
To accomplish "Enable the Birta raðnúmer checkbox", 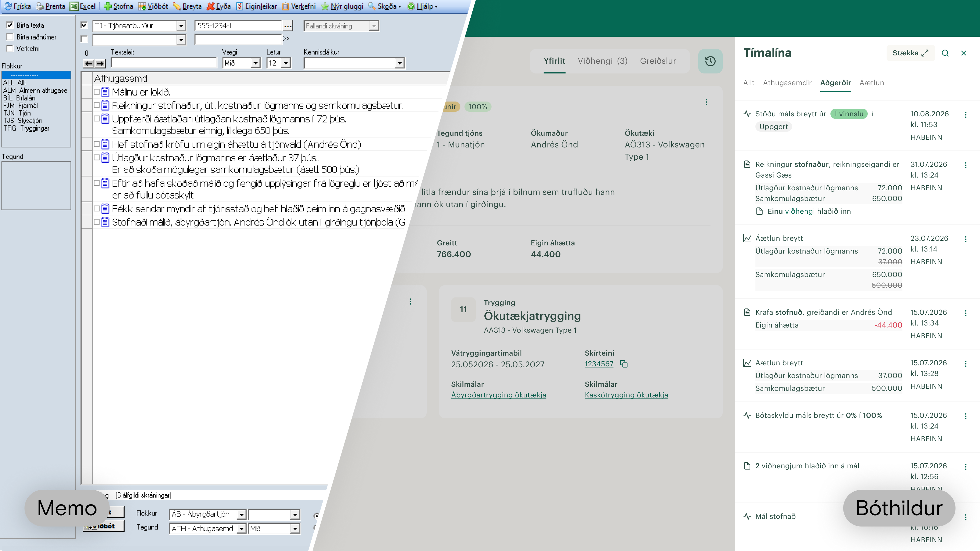I will [10, 37].
